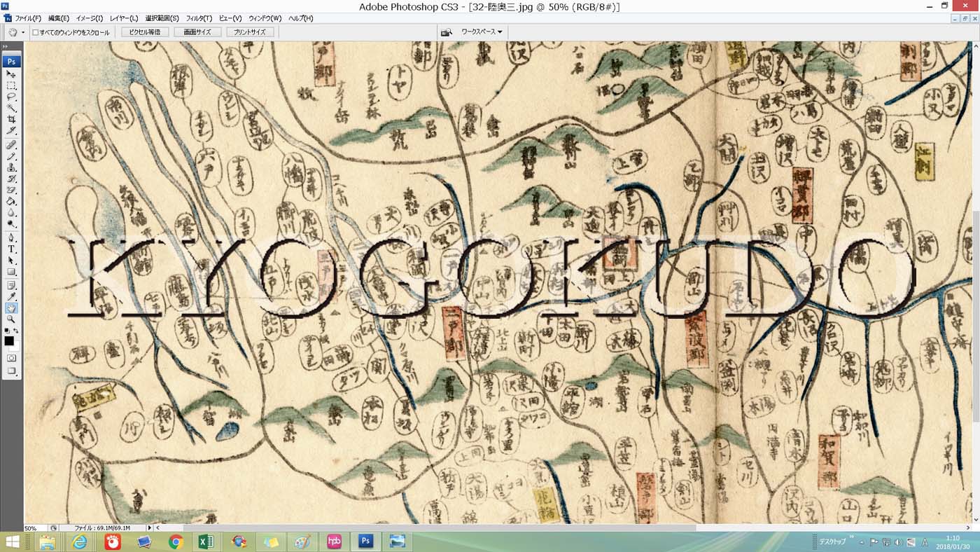Open the ビュー(V) menu
This screenshot has height=552, width=980.
(230, 18)
